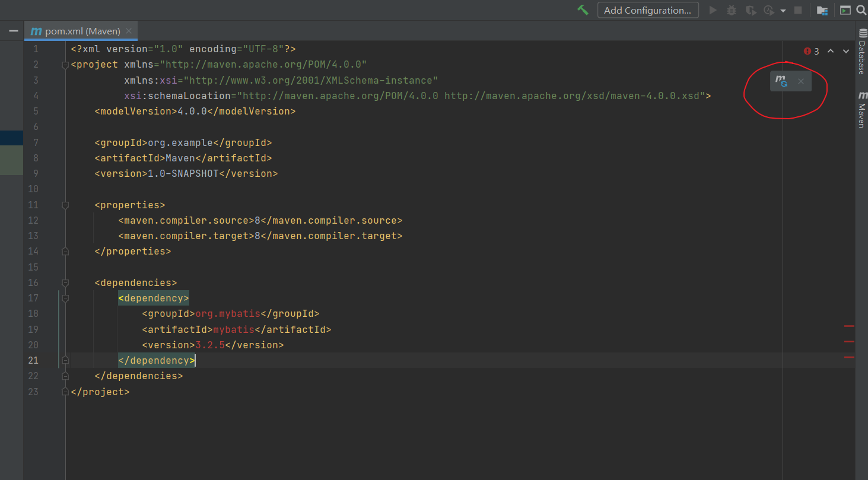Click highlighted opening dependency tag line 17
This screenshot has width=868, height=480.
click(154, 298)
